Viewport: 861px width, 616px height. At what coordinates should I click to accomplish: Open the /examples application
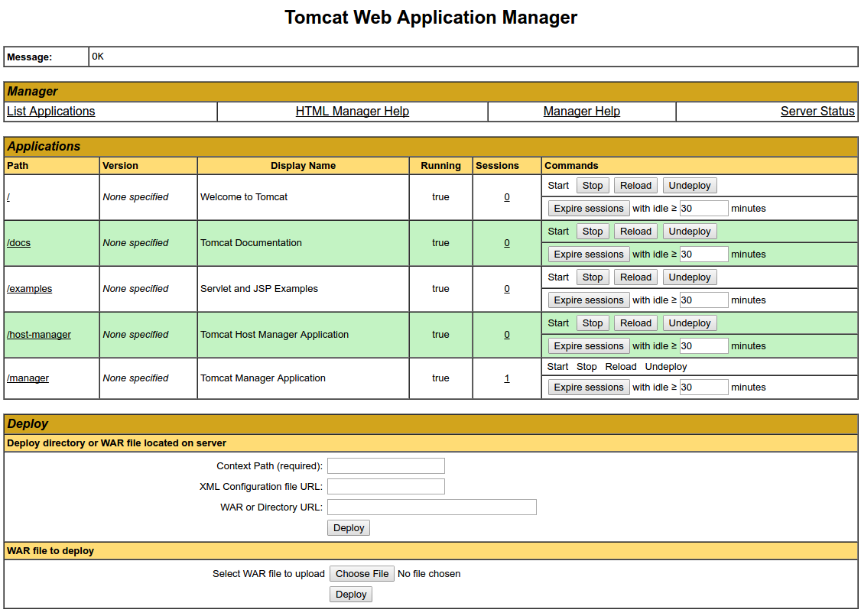[30, 288]
